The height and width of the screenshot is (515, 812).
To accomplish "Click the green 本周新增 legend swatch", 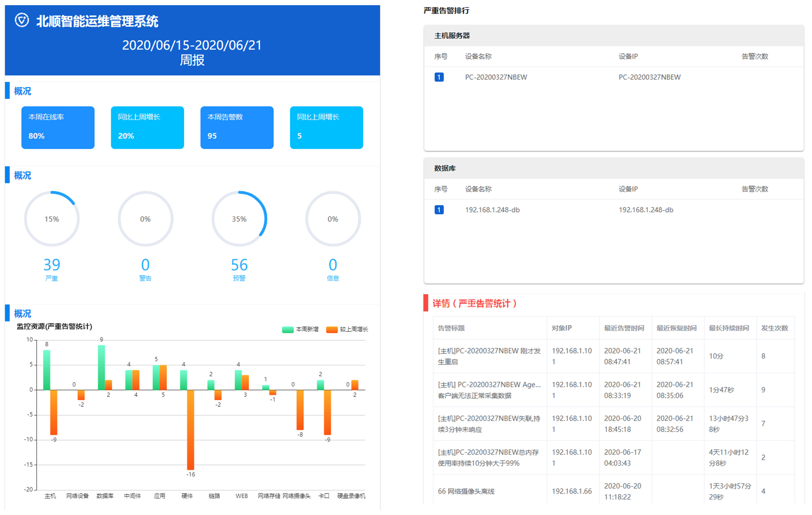I will point(288,329).
